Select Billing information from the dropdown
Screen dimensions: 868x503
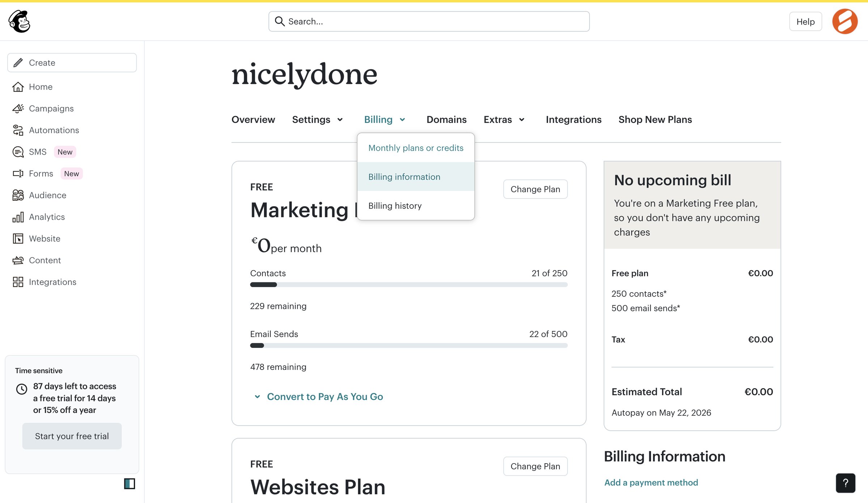(x=416, y=177)
